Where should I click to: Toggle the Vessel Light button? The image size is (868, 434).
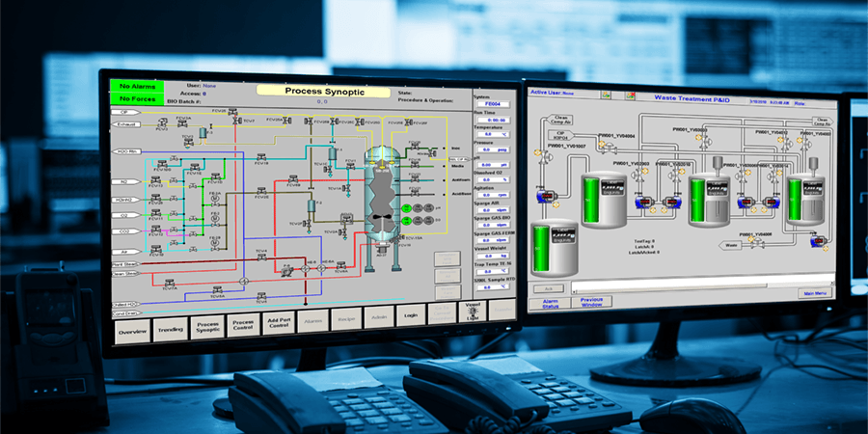[x=473, y=312]
